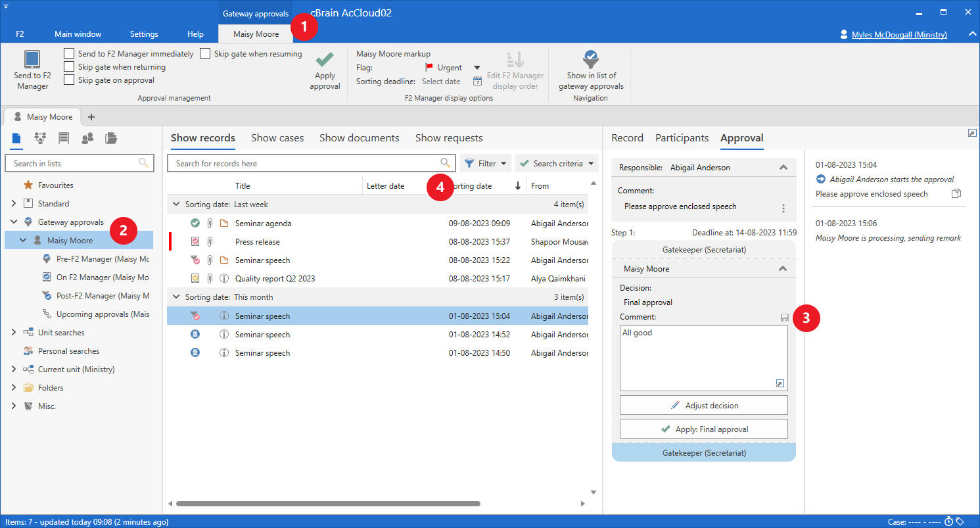Image resolution: width=980 pixels, height=528 pixels.
Task: Click the save comment floppy disk icon
Action: [x=784, y=318]
